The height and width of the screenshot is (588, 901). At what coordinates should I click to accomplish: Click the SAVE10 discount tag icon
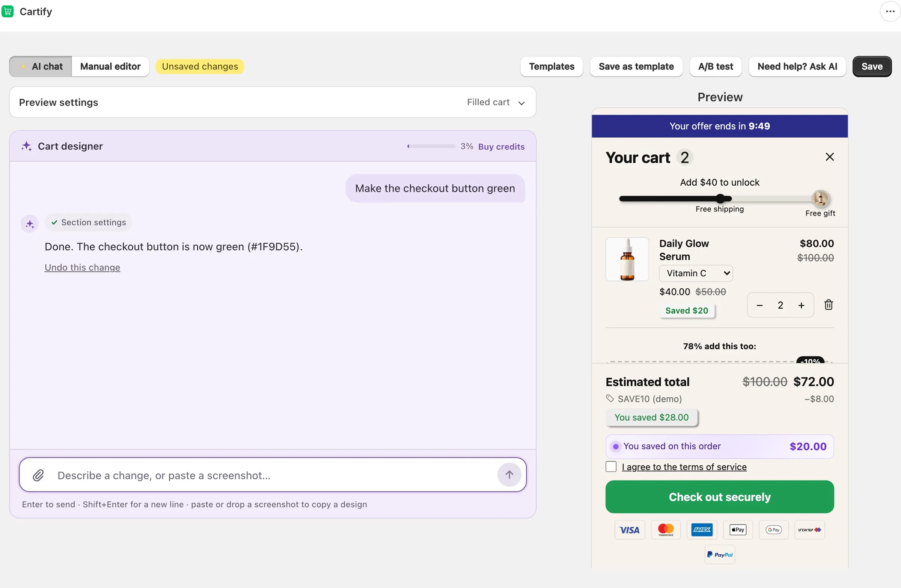[610, 398]
